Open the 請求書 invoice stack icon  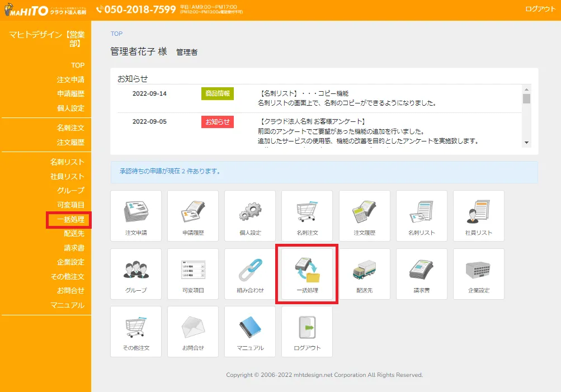(x=421, y=273)
